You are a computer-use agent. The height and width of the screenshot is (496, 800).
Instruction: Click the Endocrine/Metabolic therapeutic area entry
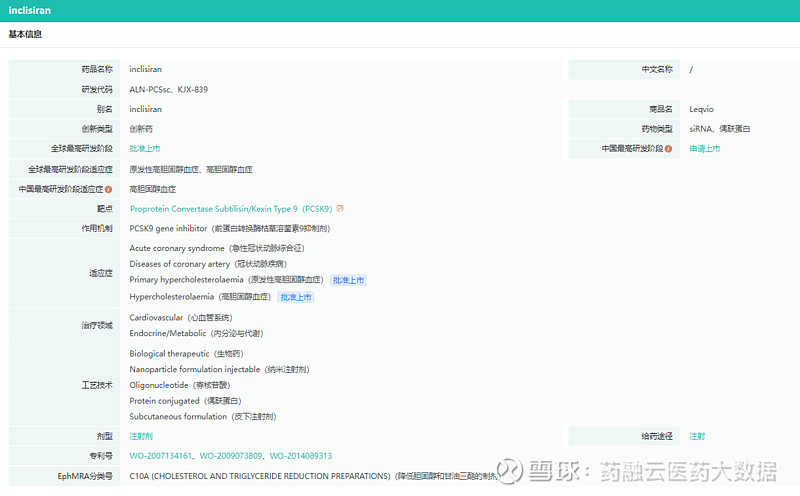(x=196, y=333)
